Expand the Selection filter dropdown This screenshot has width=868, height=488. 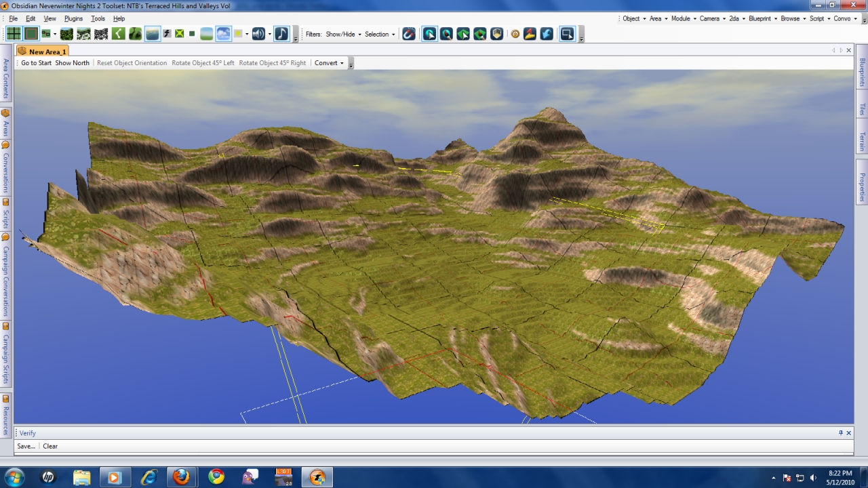(x=380, y=35)
